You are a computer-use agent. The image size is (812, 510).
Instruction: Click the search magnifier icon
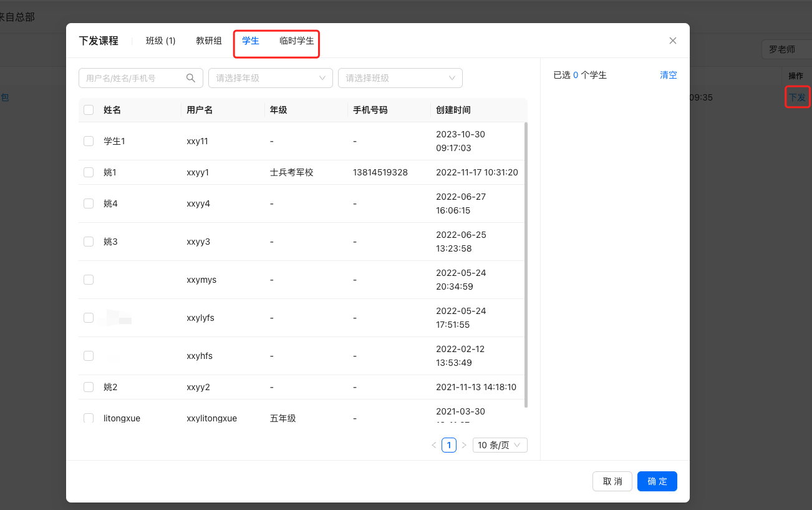(191, 78)
